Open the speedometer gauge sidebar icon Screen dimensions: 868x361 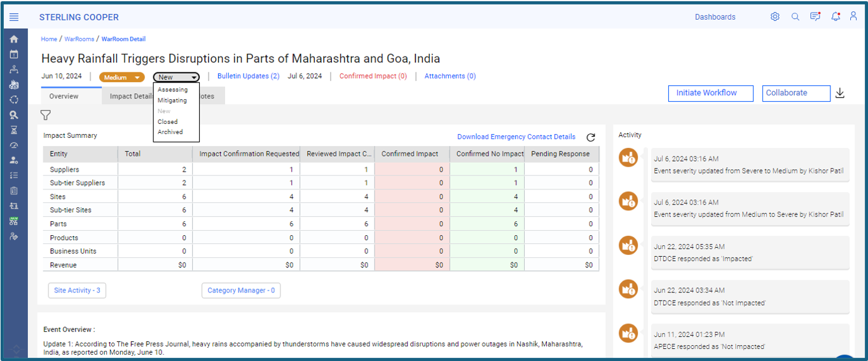click(x=14, y=146)
